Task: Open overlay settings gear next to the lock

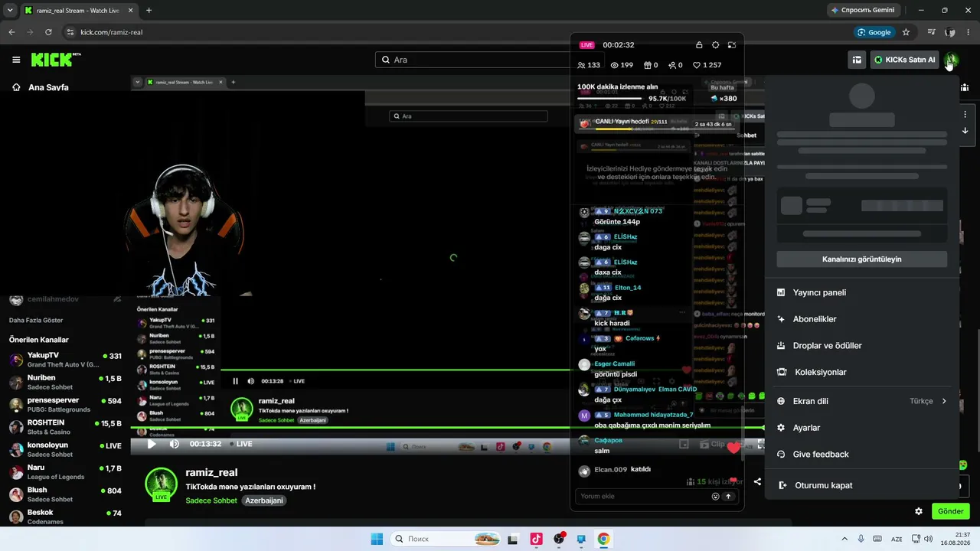Action: point(715,45)
